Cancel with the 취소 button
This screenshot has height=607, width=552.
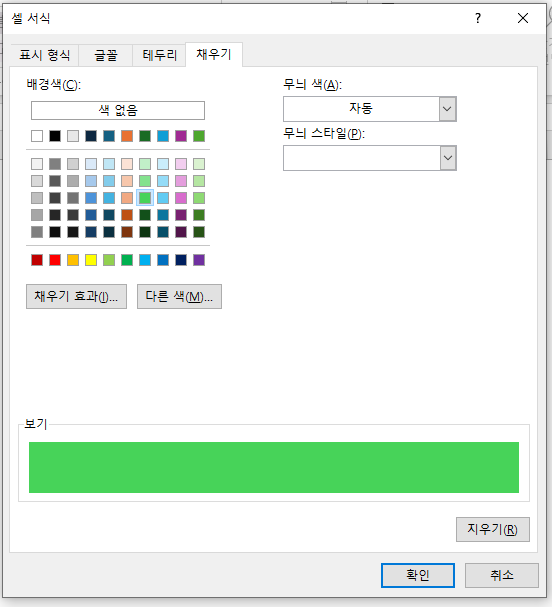502,575
